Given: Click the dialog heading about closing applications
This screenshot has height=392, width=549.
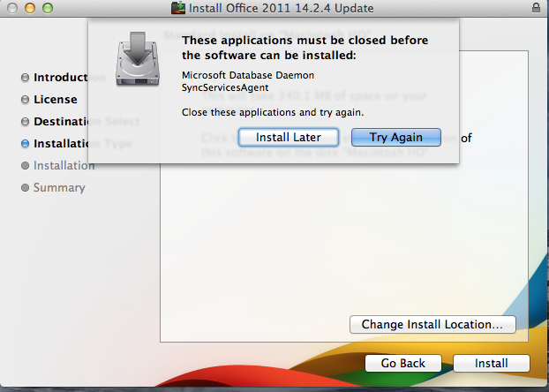Looking at the screenshot, I should [305, 48].
